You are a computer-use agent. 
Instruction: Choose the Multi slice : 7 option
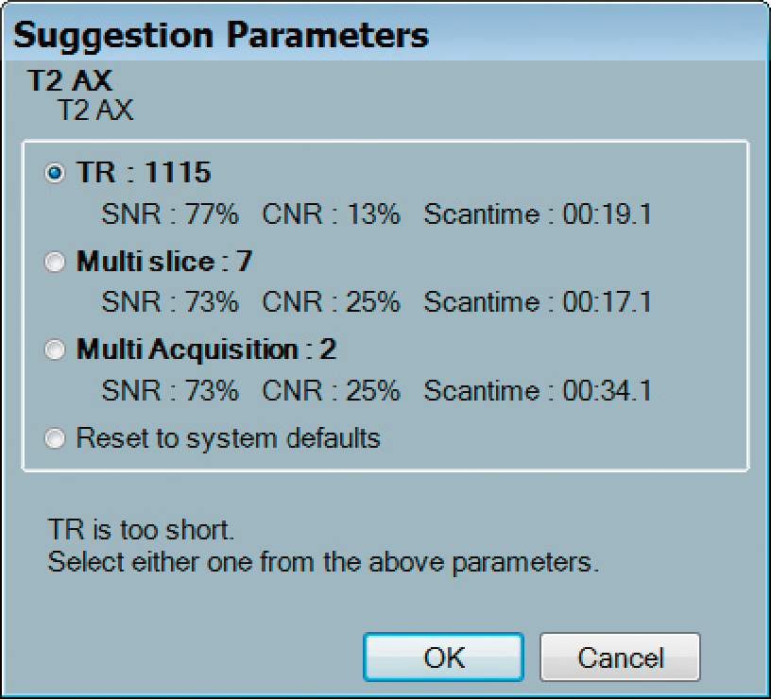coord(56,262)
